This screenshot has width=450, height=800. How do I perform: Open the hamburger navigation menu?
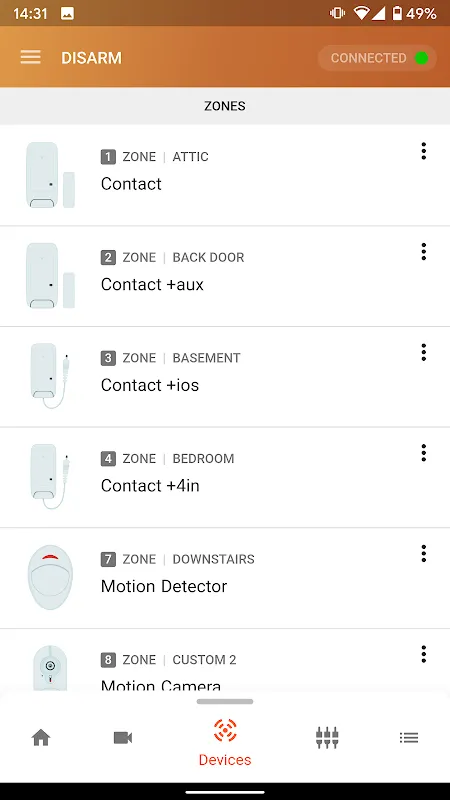click(x=31, y=57)
